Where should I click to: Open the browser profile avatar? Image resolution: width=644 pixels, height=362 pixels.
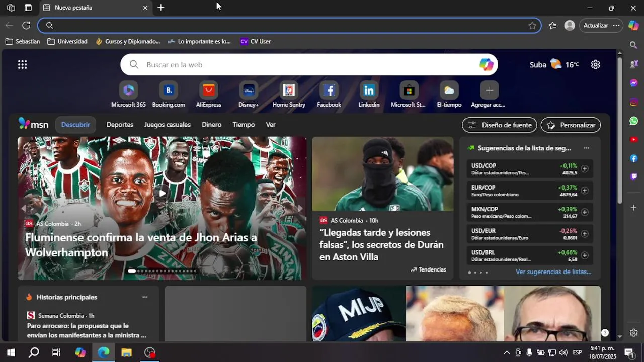click(x=570, y=25)
